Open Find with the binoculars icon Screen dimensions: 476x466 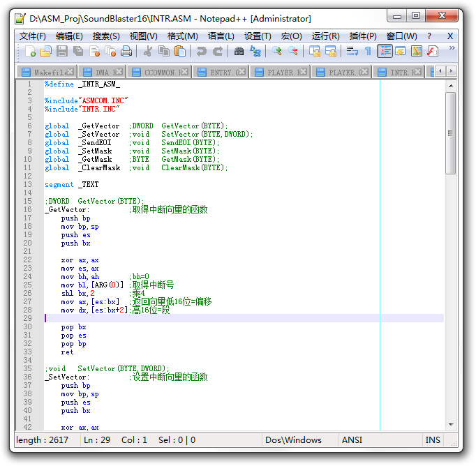coord(239,51)
